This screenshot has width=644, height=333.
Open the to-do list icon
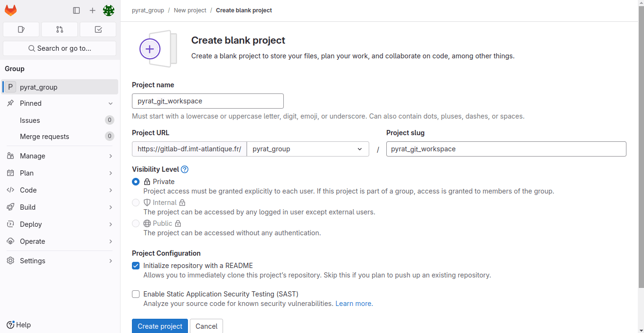click(x=98, y=29)
